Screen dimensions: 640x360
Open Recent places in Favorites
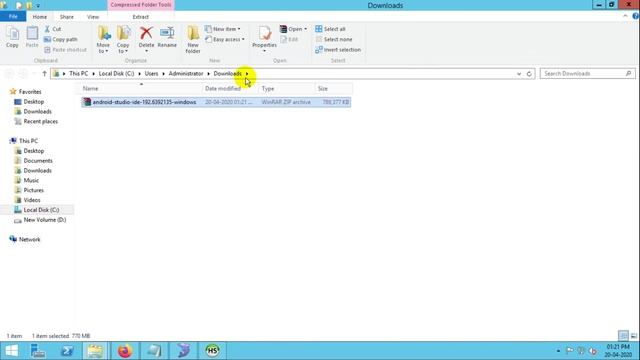pos(40,121)
